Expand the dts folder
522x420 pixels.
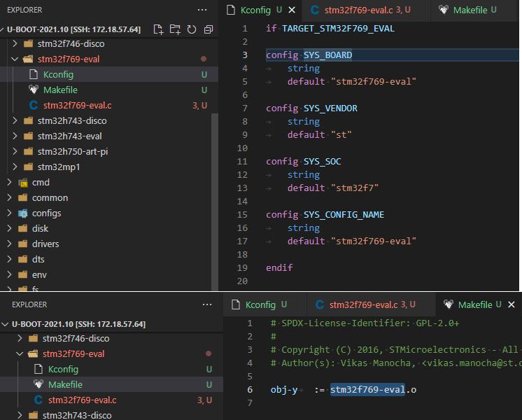[9, 259]
